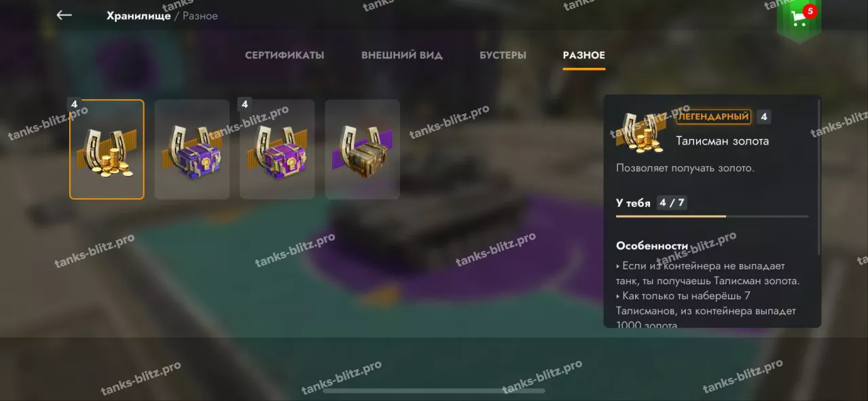Click the Особенности section heading
Image resolution: width=868 pixels, height=401 pixels.
[652, 246]
